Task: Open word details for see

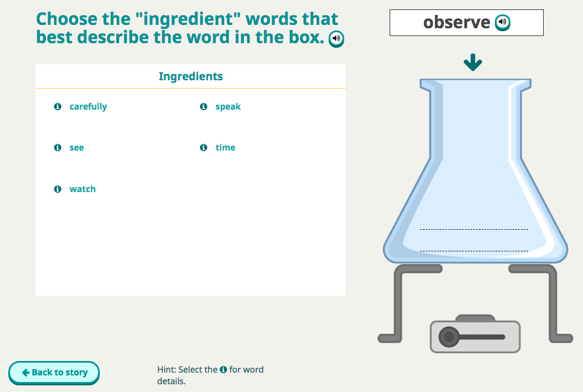Action: pyautogui.click(x=58, y=148)
